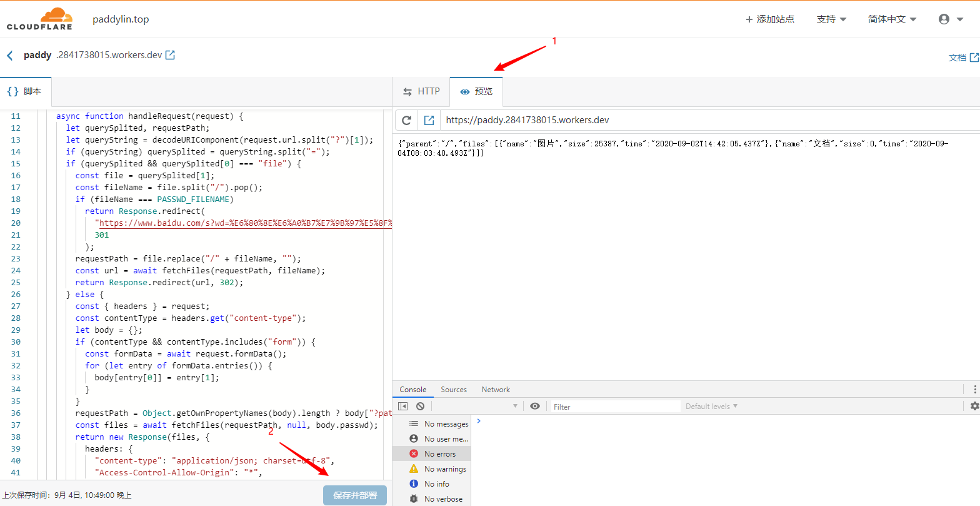Viewport: 980px width, 506px height.
Task: Click the user account avatar icon
Action: point(944,19)
